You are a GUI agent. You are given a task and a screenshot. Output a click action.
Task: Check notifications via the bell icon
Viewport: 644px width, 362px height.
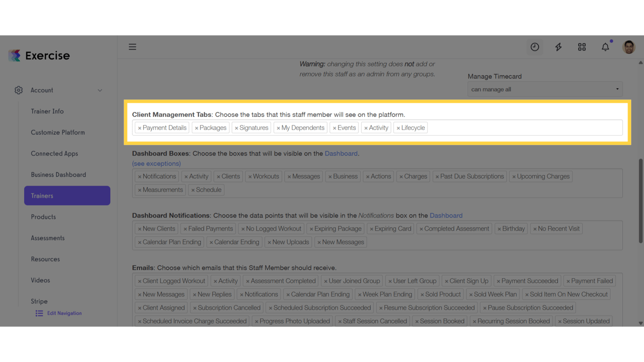tap(605, 47)
